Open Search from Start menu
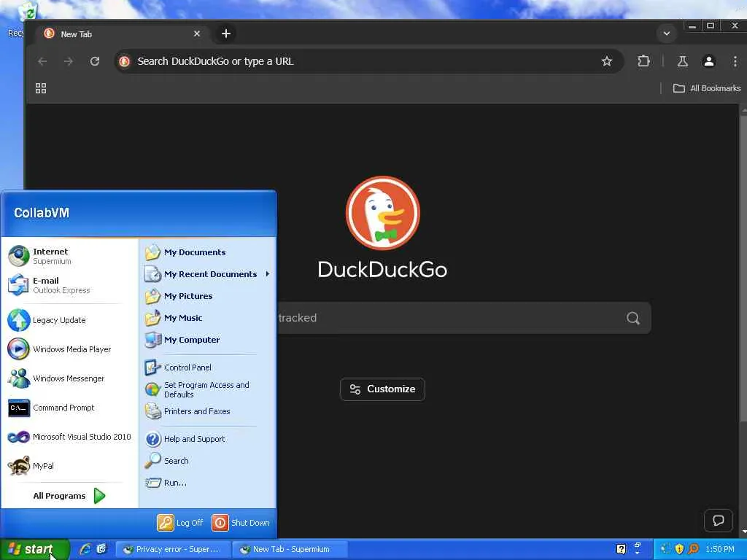The width and height of the screenshot is (747, 560). (x=207, y=461)
